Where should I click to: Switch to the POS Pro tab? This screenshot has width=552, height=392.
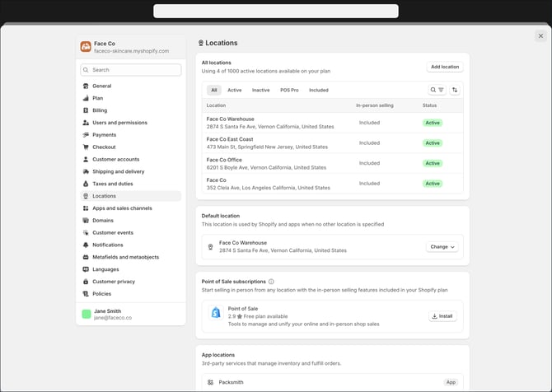(289, 90)
